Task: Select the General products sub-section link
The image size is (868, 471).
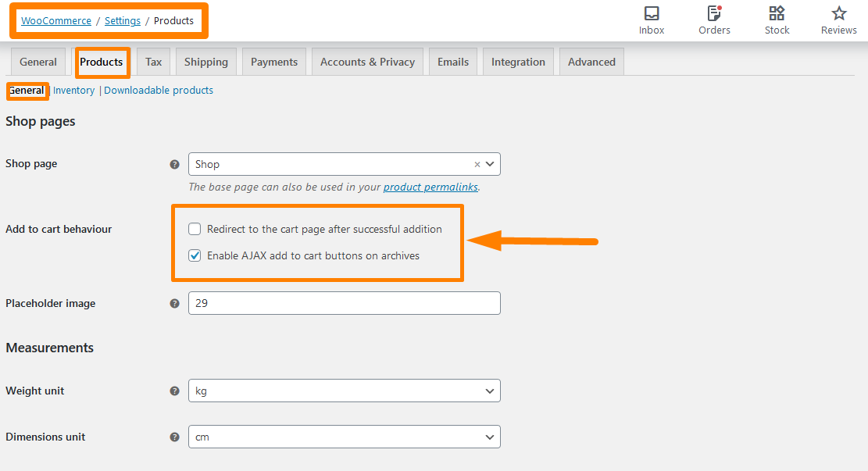Action: pyautogui.click(x=26, y=90)
